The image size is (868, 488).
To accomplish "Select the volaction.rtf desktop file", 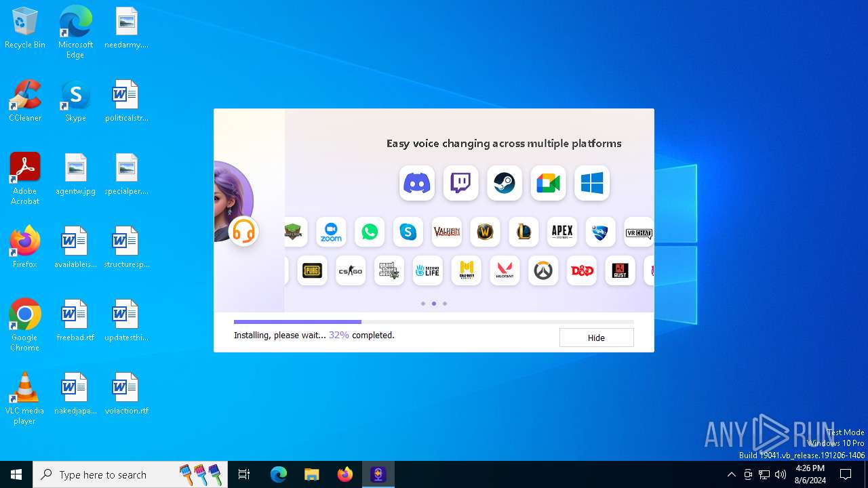I will click(x=126, y=394).
